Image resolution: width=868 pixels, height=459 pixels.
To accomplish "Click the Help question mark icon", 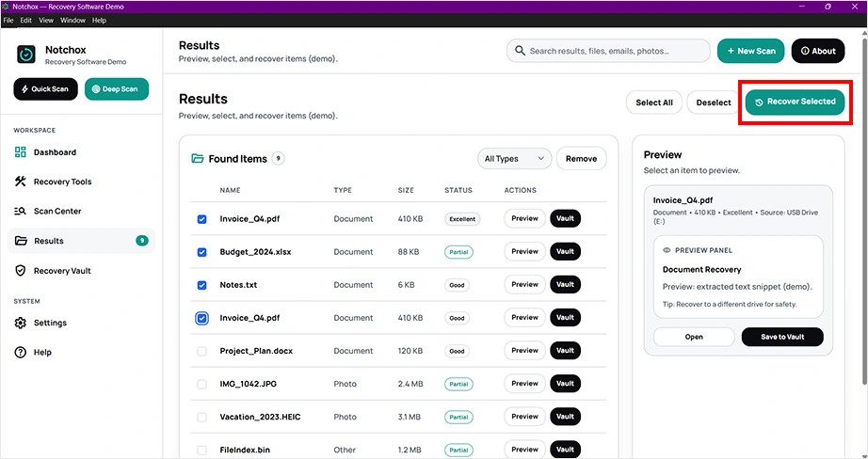I will coord(21,353).
